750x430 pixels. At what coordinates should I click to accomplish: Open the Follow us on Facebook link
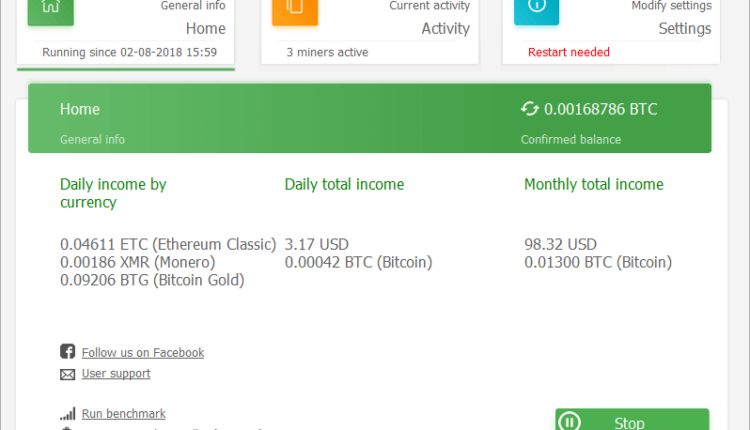point(143,353)
